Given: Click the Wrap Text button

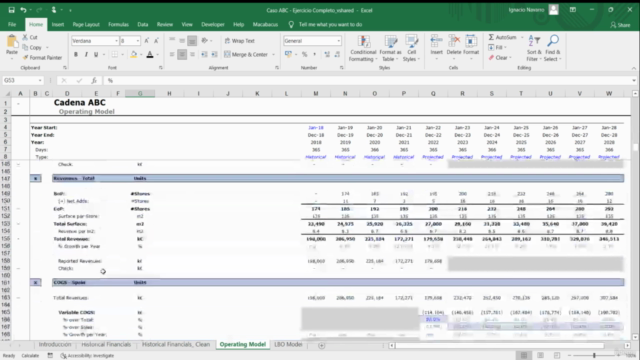Looking at the screenshot, I should coord(240,41).
